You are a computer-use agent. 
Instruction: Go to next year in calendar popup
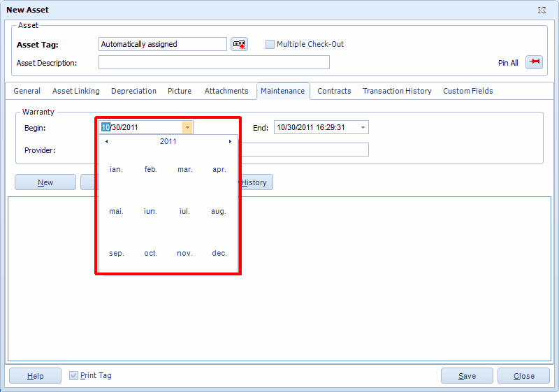click(230, 141)
